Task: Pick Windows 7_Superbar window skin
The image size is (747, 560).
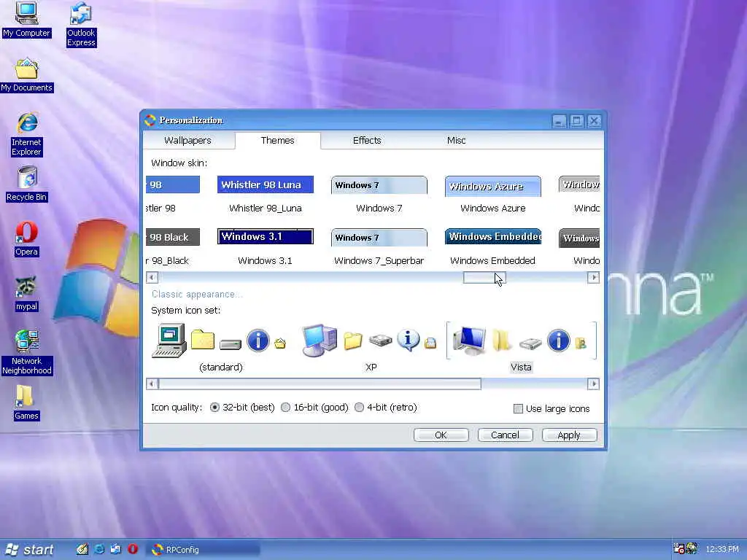Action: click(x=379, y=247)
